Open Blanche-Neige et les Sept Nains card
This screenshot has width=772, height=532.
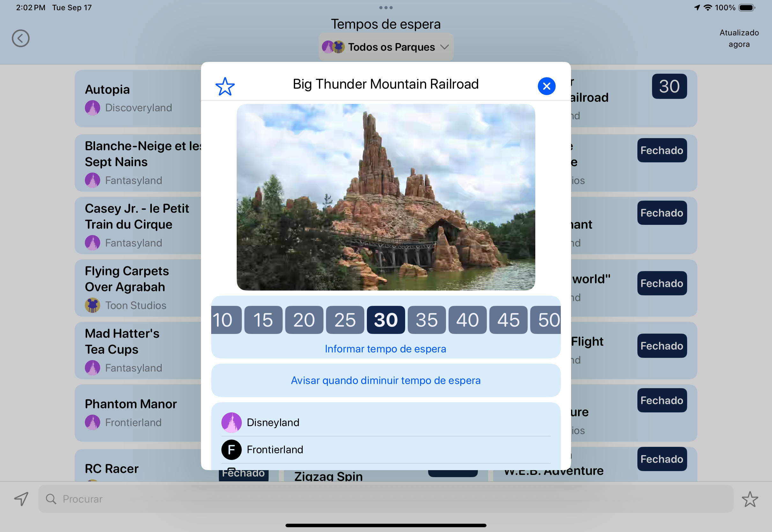click(x=138, y=163)
